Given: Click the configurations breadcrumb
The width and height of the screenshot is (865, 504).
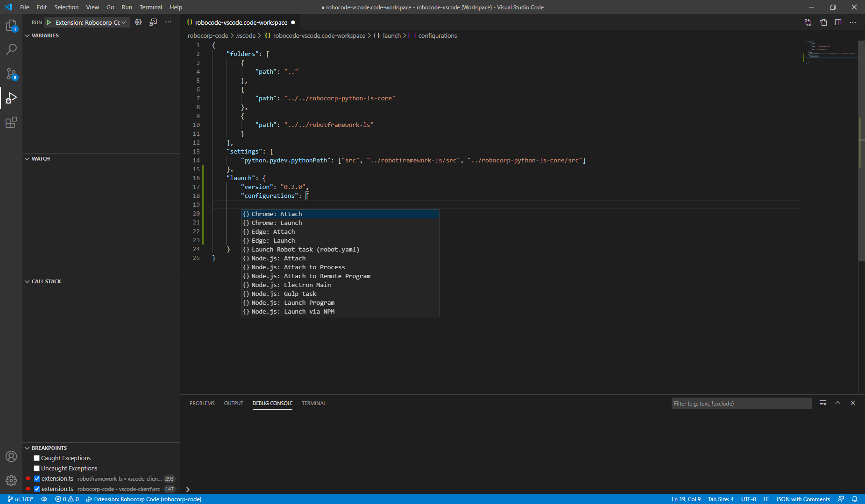Looking at the screenshot, I should click(437, 35).
